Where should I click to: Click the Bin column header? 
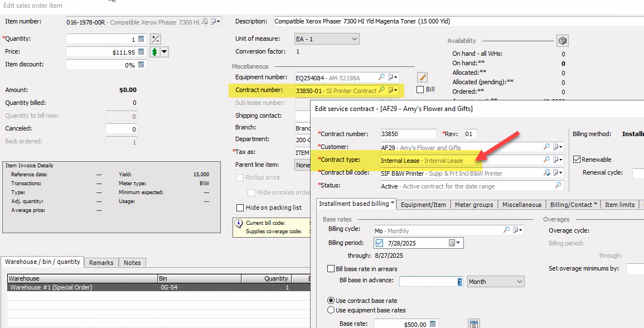coord(200,279)
